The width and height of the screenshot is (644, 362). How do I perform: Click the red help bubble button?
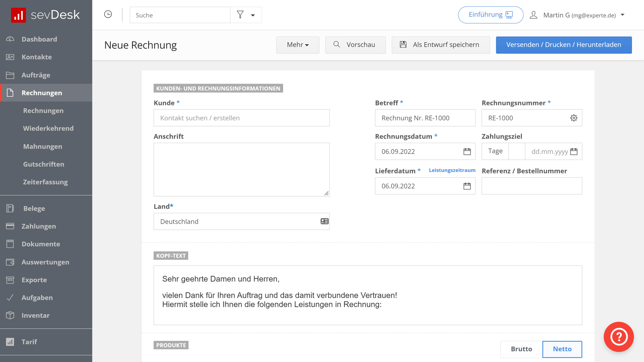coord(619,337)
